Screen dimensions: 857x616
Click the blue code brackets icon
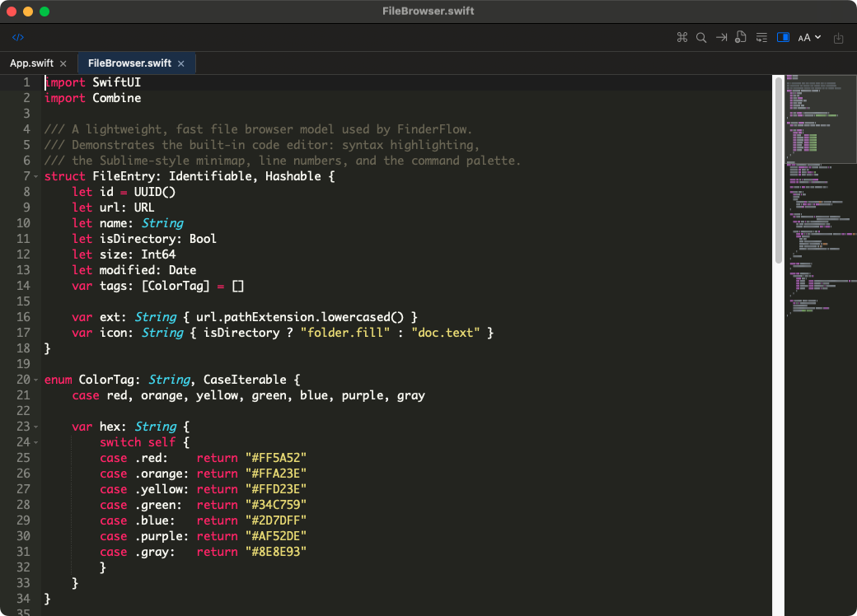pos(18,37)
